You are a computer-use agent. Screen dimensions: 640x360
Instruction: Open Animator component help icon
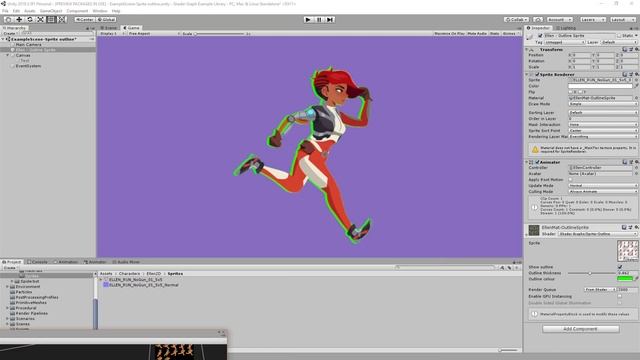(624, 162)
